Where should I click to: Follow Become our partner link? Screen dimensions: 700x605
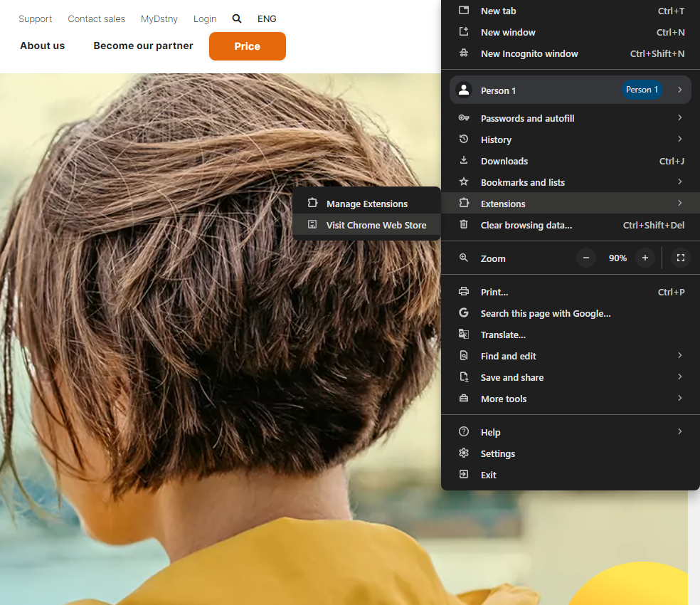coord(143,46)
